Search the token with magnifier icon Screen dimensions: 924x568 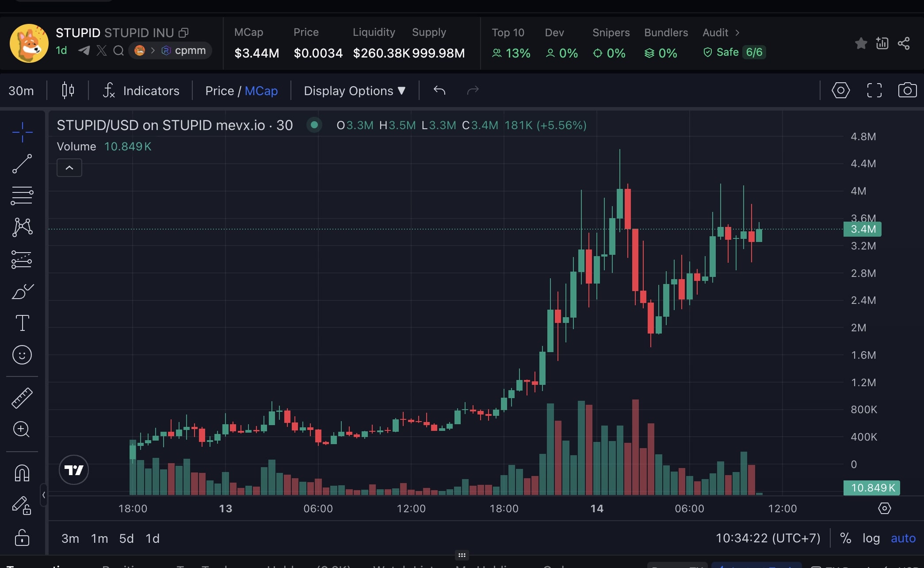118,50
